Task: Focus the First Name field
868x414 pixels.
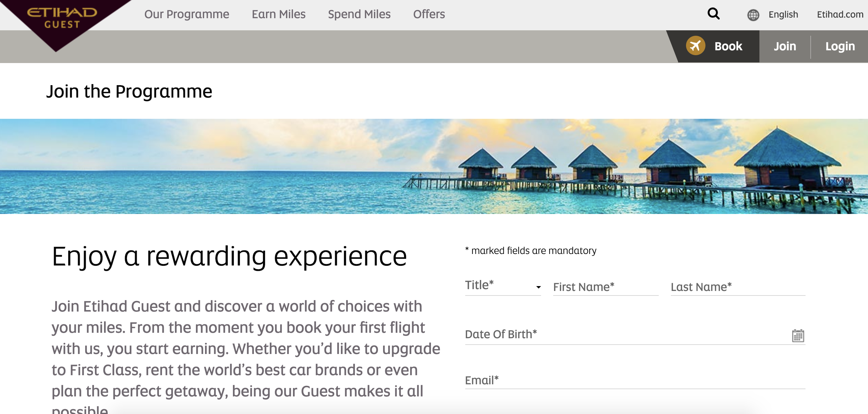Action: point(606,287)
